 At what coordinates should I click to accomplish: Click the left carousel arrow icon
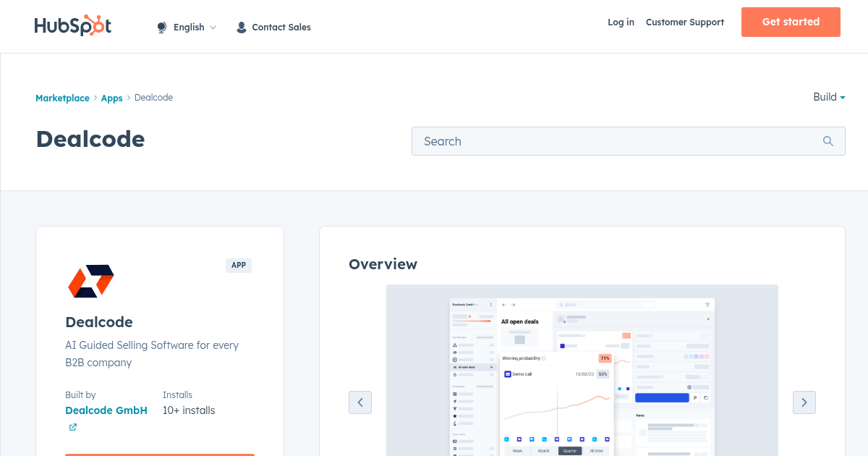tap(360, 402)
